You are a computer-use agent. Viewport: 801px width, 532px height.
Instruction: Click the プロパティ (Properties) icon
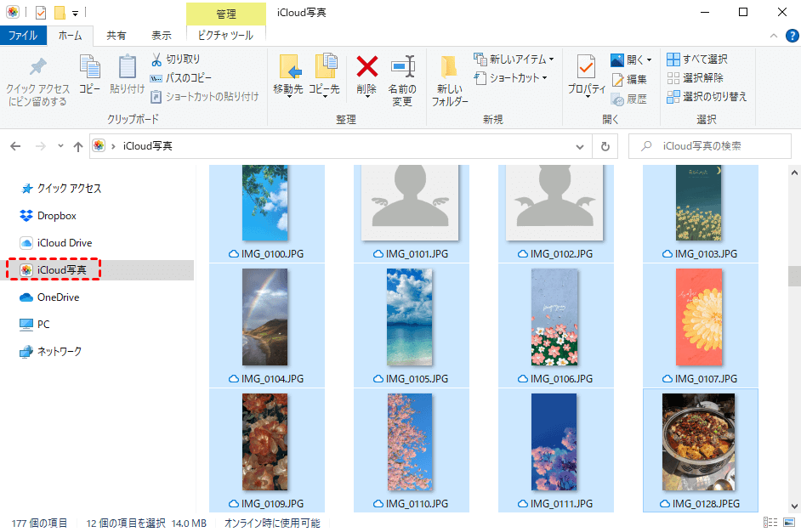point(586,66)
